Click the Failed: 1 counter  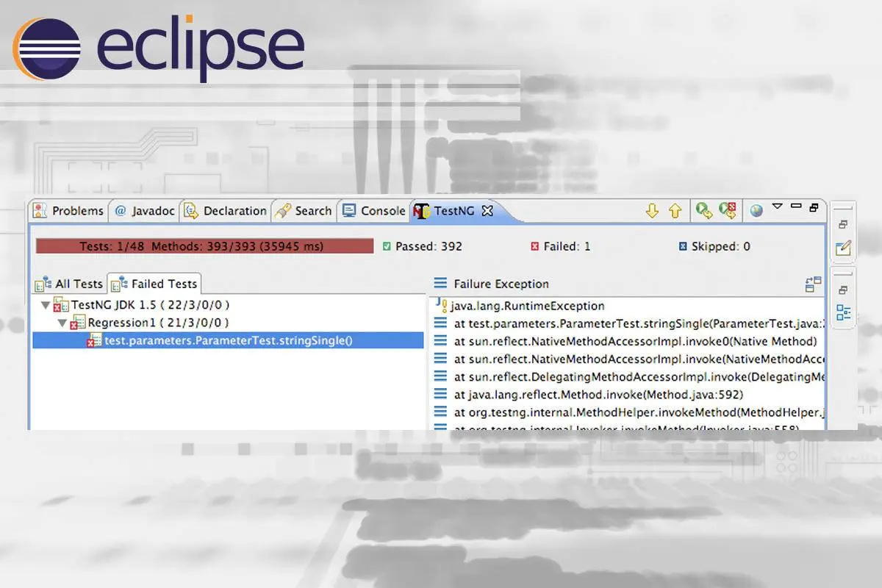coord(561,246)
